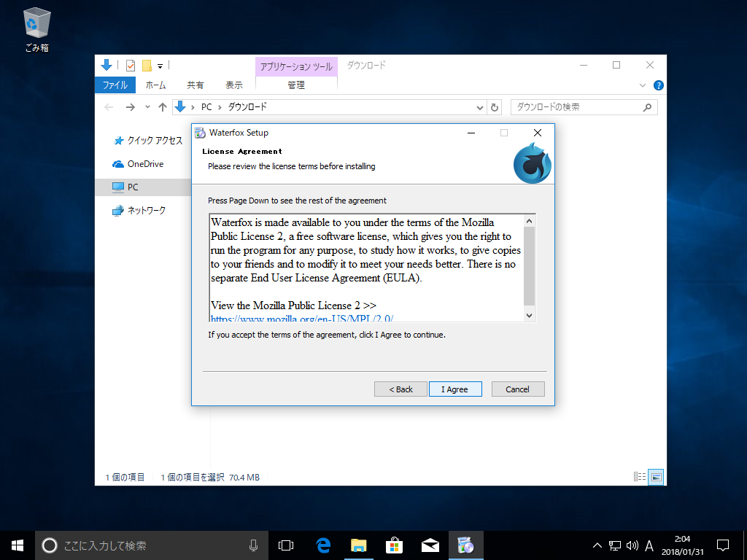Open the Mozilla Public License link

302,318
